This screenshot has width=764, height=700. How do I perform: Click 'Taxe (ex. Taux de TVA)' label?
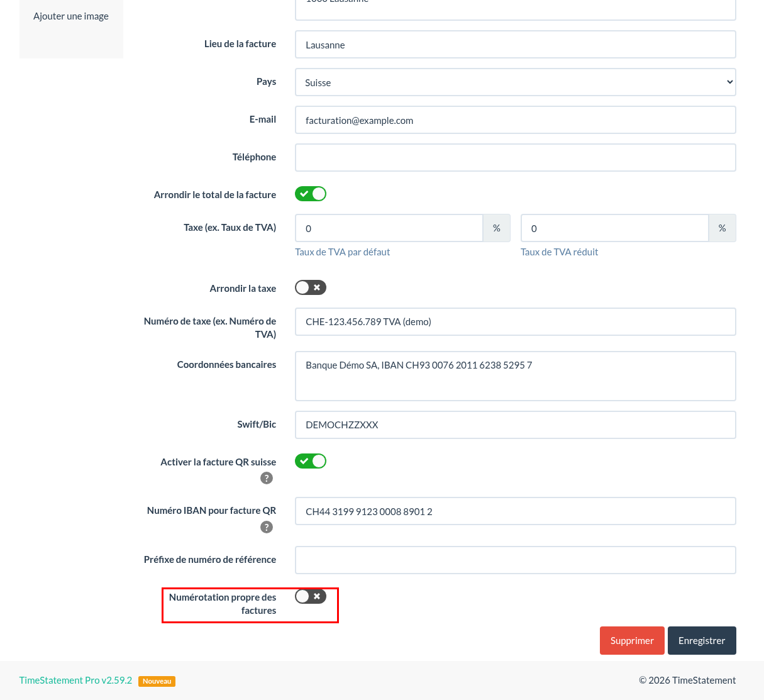(230, 228)
